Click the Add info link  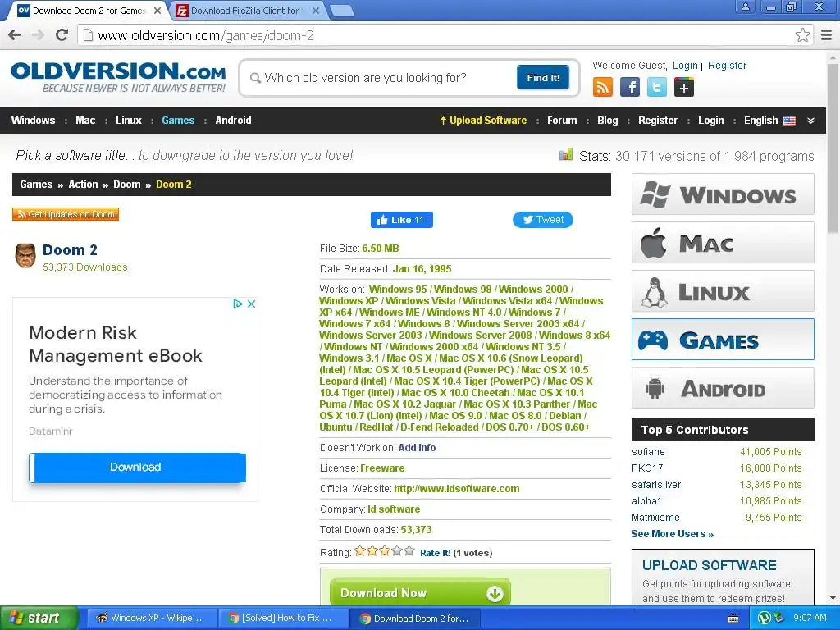[417, 448]
